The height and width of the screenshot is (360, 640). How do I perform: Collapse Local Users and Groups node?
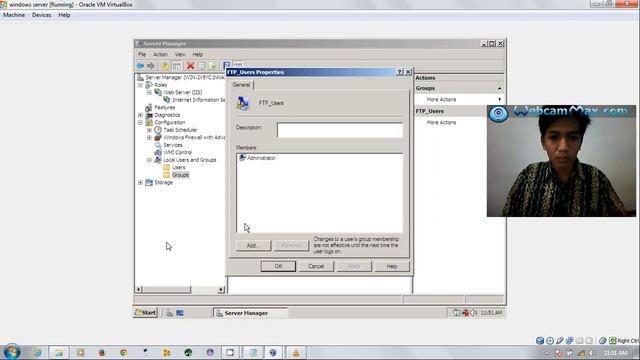click(149, 160)
